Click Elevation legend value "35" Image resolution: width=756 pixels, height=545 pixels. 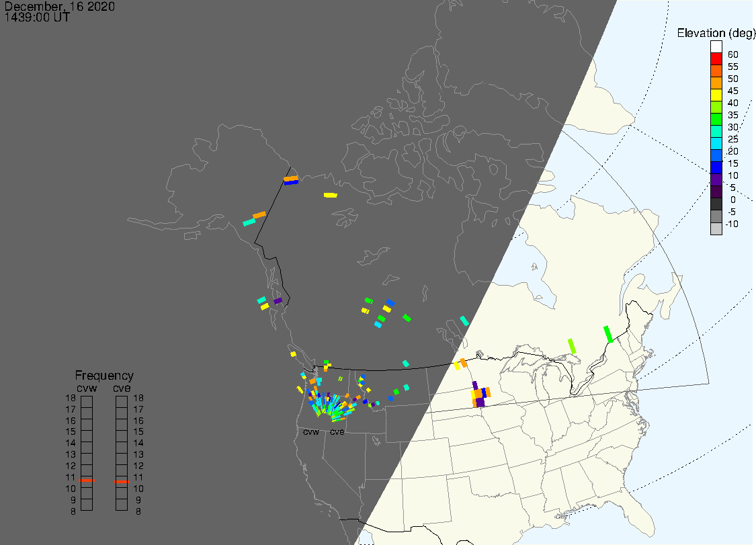point(733,115)
